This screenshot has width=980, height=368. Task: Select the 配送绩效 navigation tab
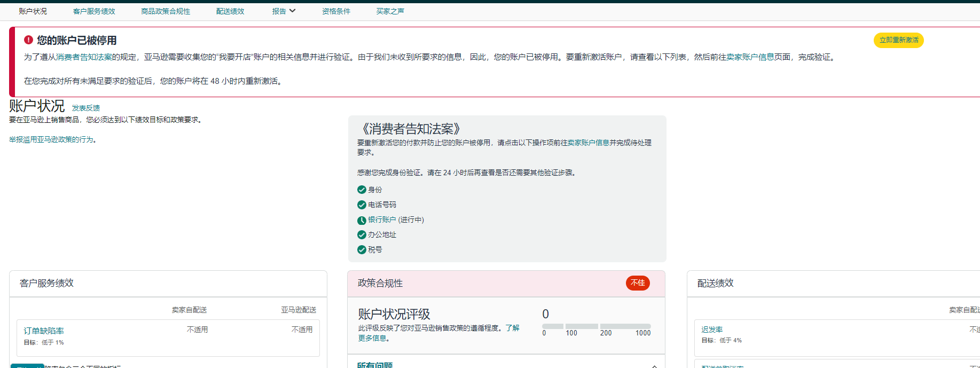[230, 11]
